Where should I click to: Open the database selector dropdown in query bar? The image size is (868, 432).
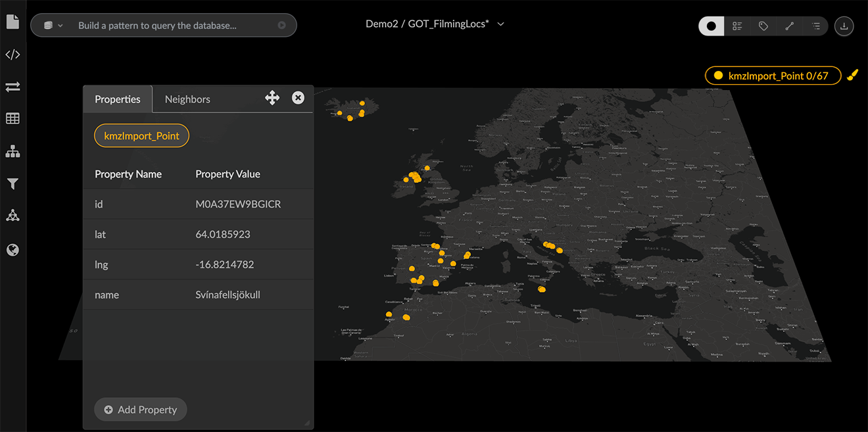tap(53, 26)
